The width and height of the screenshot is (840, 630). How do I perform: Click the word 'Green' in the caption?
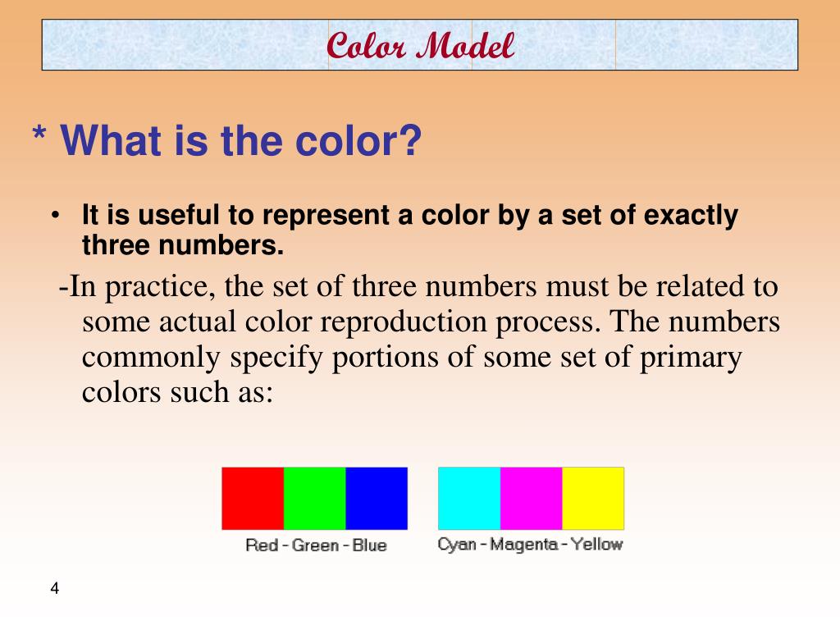pos(316,546)
